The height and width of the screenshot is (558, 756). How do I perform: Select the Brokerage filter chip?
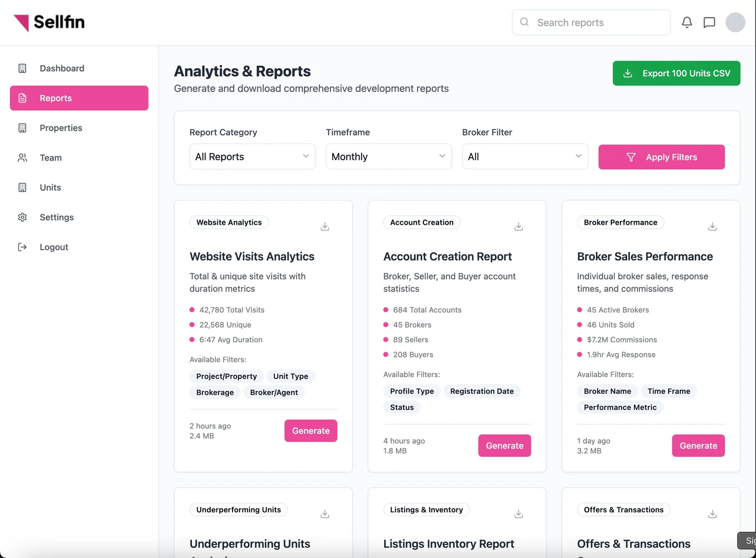pos(215,392)
